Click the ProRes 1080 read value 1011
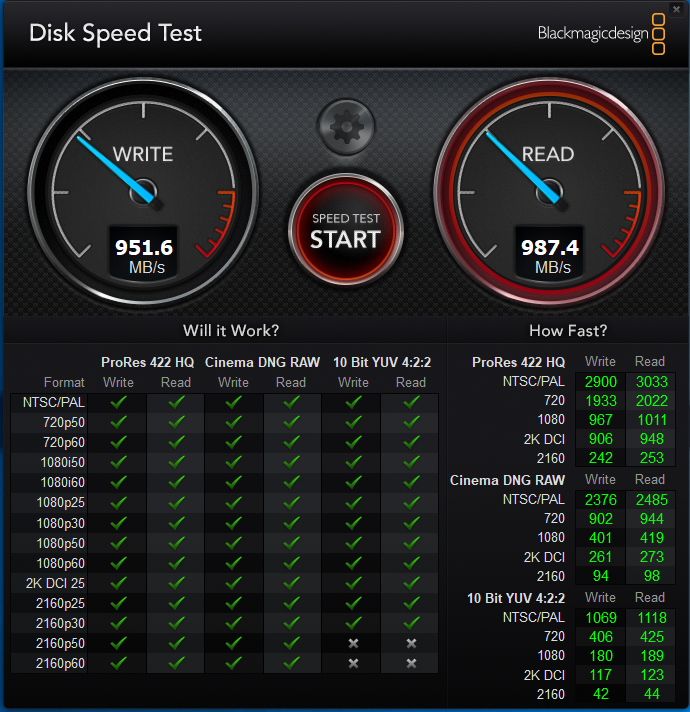The width and height of the screenshot is (690, 712). point(651,420)
